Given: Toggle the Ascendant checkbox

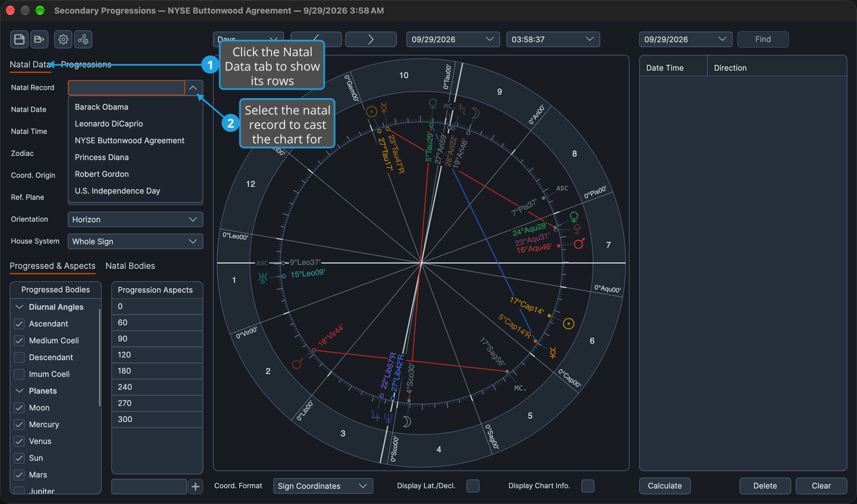Looking at the screenshot, I should [x=19, y=324].
